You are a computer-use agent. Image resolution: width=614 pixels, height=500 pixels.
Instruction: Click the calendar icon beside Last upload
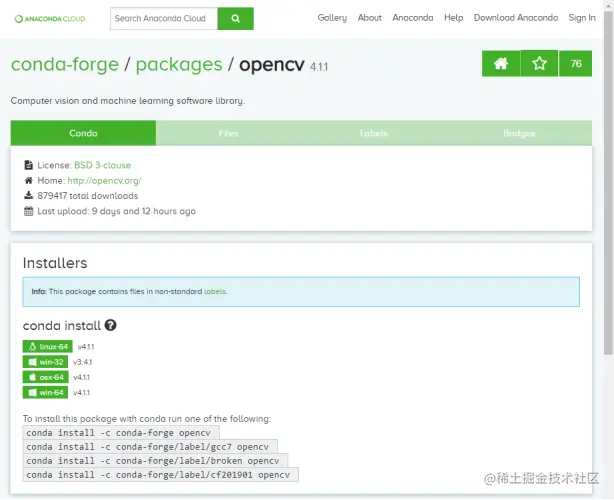click(29, 211)
